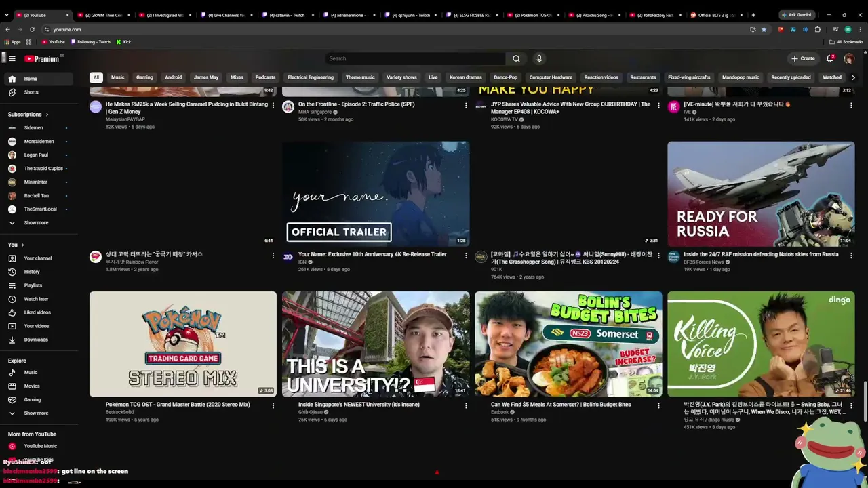Viewport: 868px width, 488px height.
Task: Go back with the browser back arrow
Action: click(7, 29)
